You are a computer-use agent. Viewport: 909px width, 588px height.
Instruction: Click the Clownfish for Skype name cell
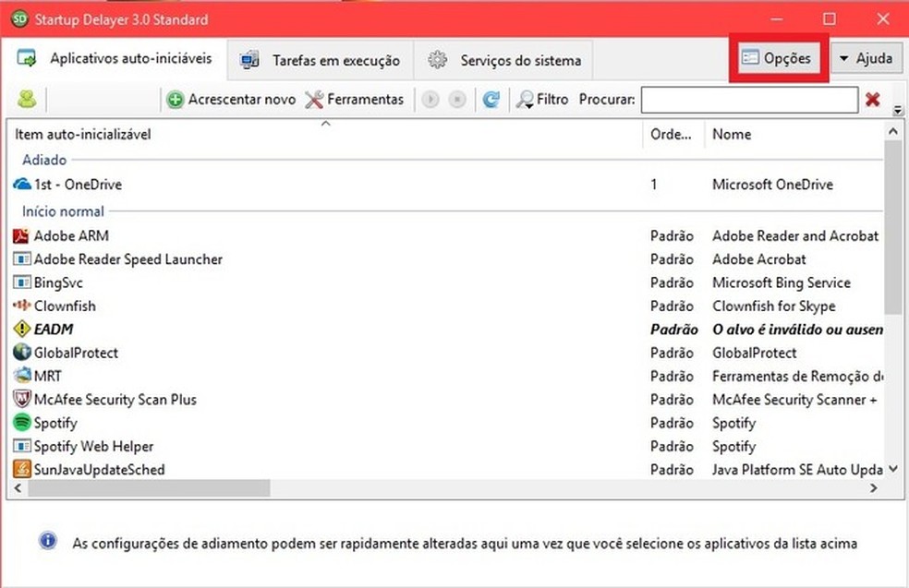(x=774, y=306)
